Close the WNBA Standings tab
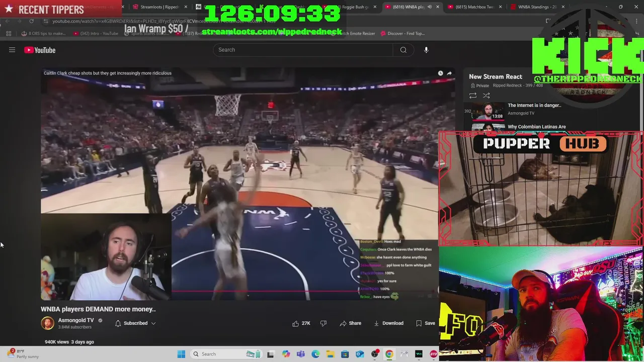 pos(563,7)
